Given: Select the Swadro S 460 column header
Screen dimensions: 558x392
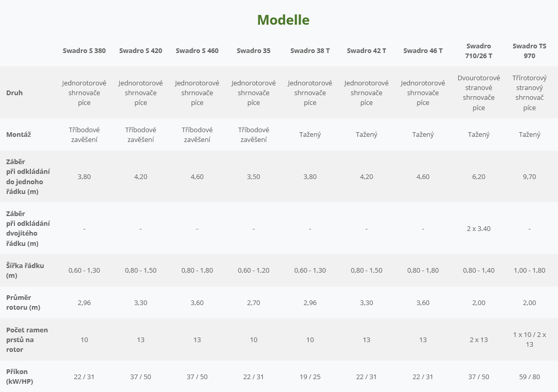Looking at the screenshot, I should click(197, 50).
